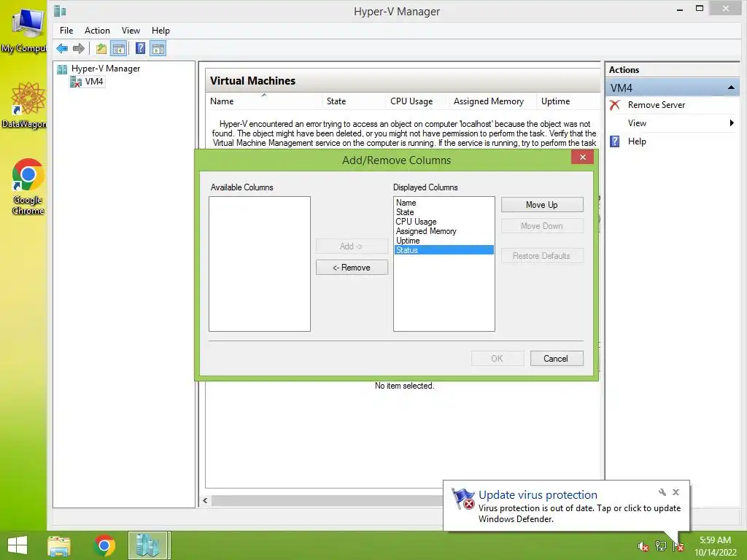Sort by the Name column header
The width and height of the screenshot is (747, 560).
coord(263,101)
